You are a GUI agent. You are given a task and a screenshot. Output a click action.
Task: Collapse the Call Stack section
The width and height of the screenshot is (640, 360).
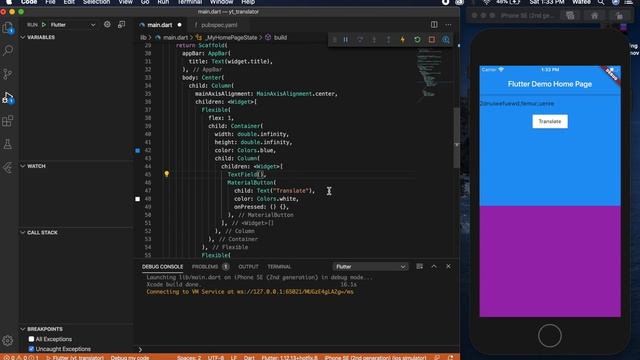(23, 232)
